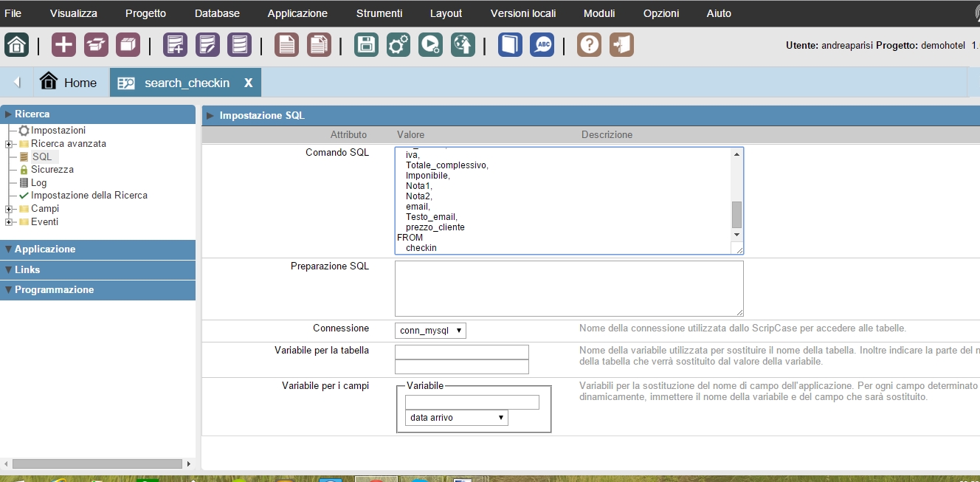Click the gears Generate Source icon
The width and height of the screenshot is (980, 482).
coord(398,45)
